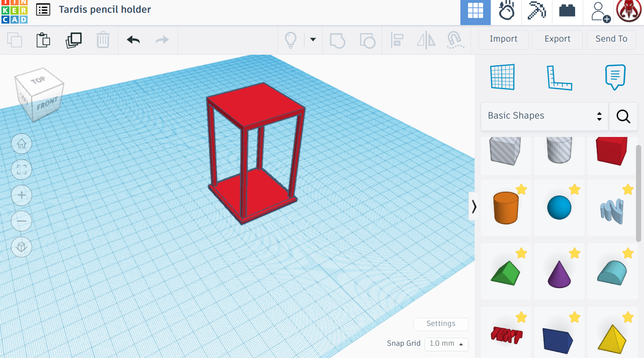Collapse the shapes panel chevron

pos(474,206)
